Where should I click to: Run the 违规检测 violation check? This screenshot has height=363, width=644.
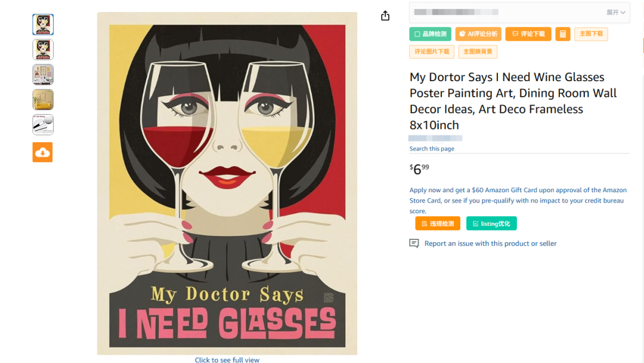[x=438, y=223]
